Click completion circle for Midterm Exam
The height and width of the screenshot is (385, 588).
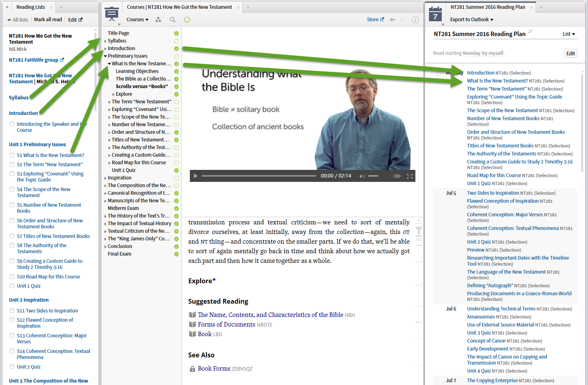tap(176, 208)
